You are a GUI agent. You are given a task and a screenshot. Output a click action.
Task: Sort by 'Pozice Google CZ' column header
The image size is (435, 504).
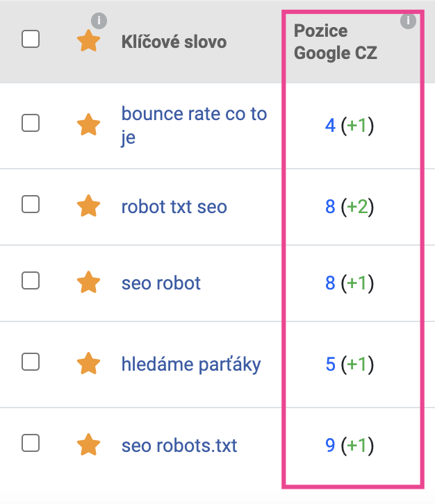[335, 42]
